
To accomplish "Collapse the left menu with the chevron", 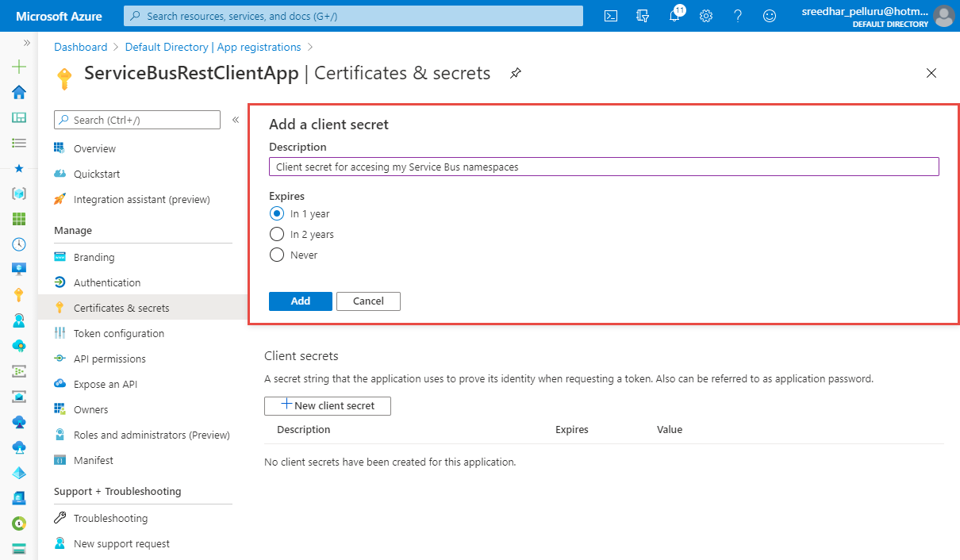I will [235, 119].
